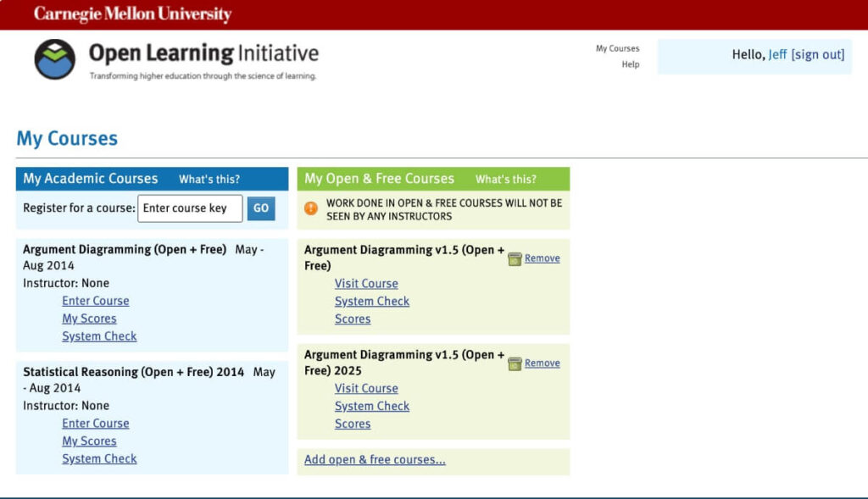View Scores for the first Argument Diagramming v1.5 course
The width and height of the screenshot is (868, 499).
(353, 319)
